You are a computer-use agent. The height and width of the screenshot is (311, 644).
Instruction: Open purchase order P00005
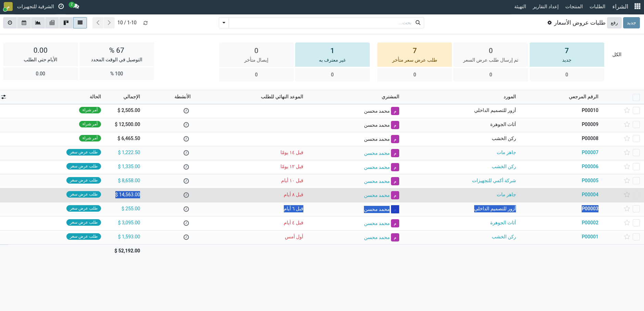[x=590, y=181]
